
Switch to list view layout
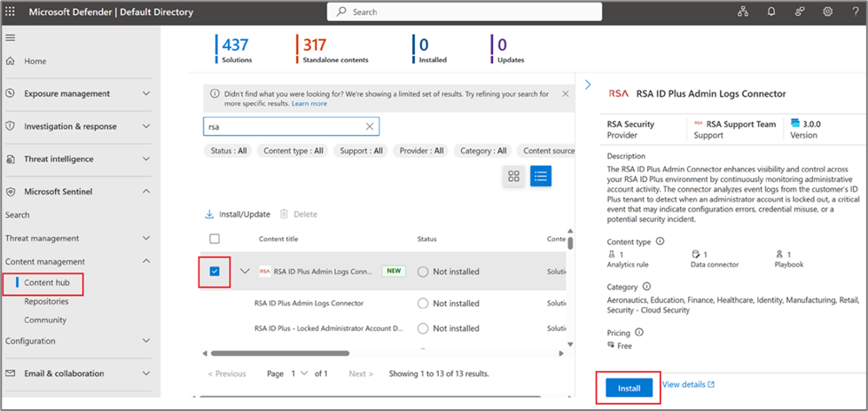pos(540,177)
